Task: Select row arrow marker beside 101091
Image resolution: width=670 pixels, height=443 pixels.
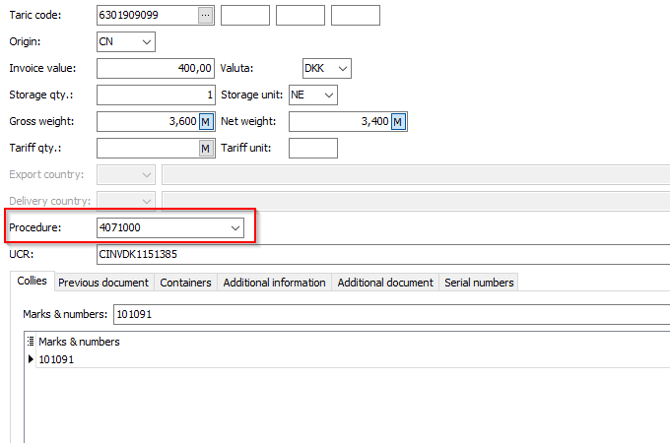Action: coord(30,359)
